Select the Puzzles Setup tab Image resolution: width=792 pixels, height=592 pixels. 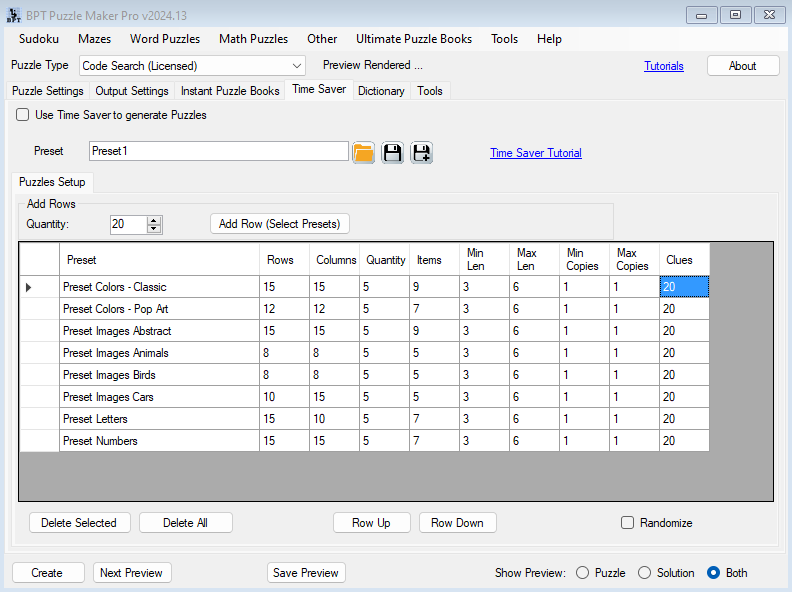pos(52,182)
